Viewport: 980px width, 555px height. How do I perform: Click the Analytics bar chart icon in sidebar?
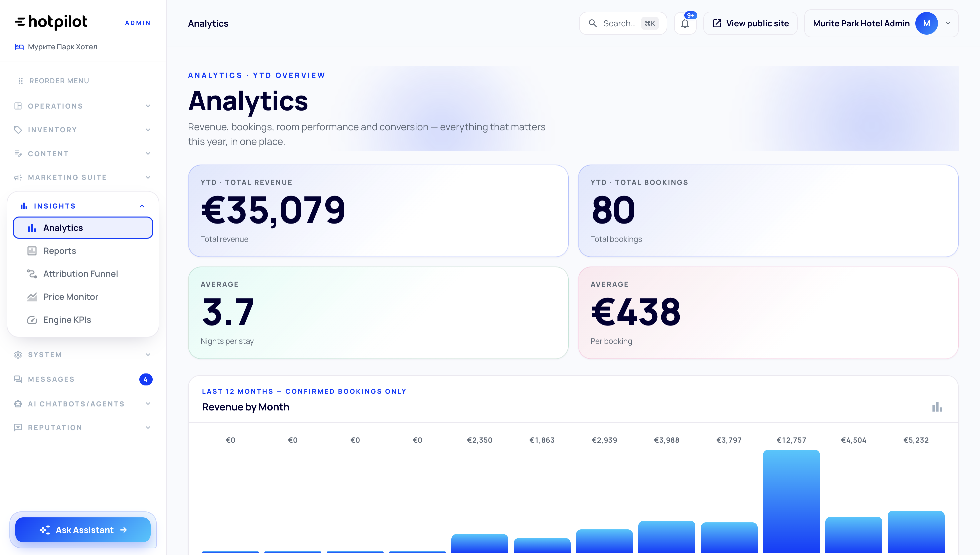(32, 228)
